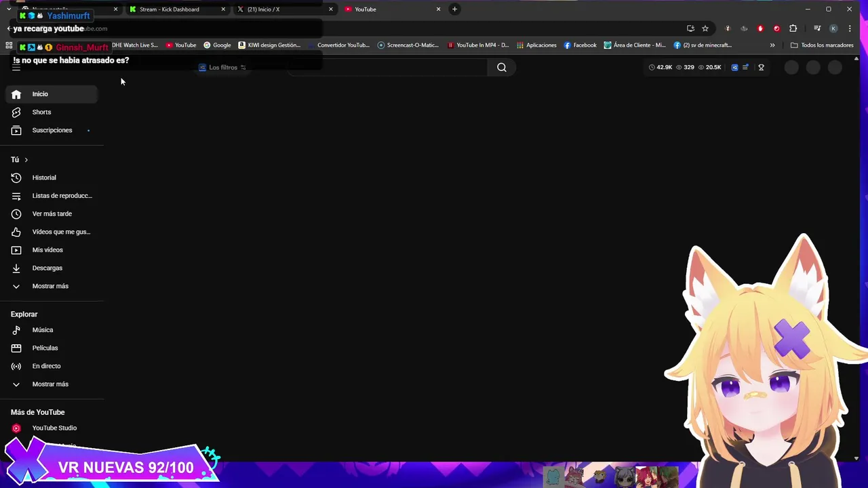Viewport: 868px width, 488px height.
Task: Open YouTube Studio link
Action: point(52,428)
